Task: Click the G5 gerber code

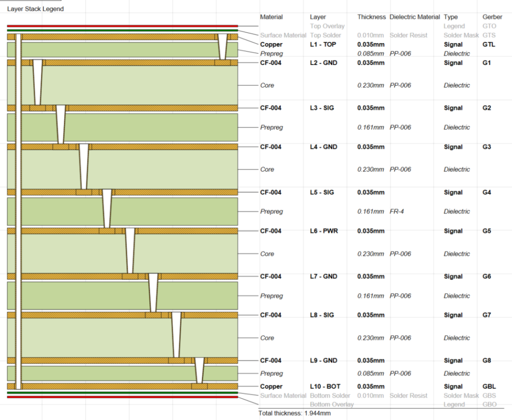Action: 486,231
